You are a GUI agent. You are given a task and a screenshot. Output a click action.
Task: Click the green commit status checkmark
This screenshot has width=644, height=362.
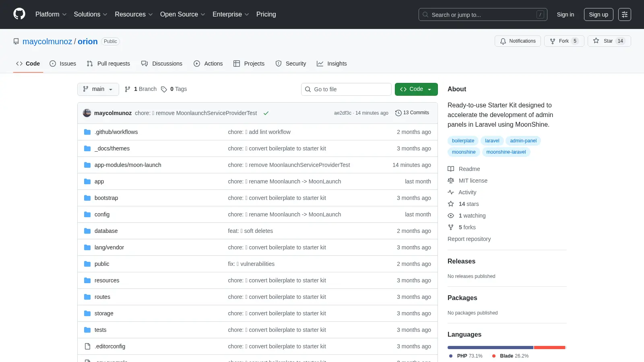[266, 113]
